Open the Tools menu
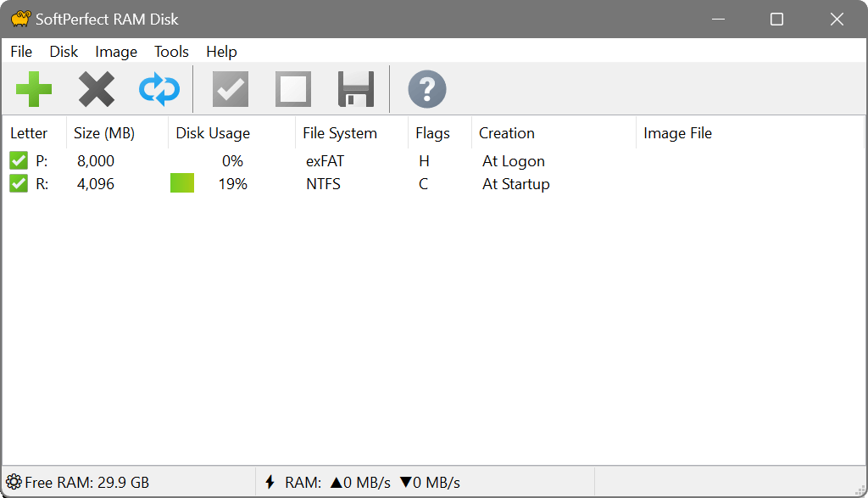 [x=171, y=52]
